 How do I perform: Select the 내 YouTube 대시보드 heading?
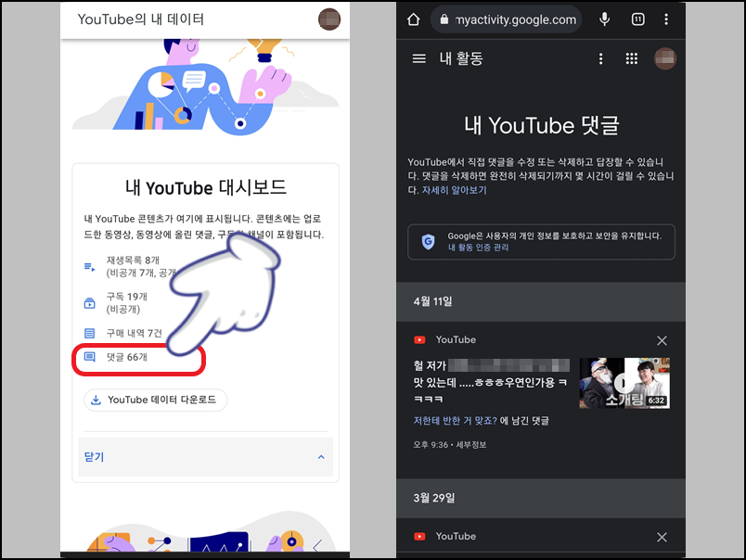pyautogui.click(x=206, y=187)
